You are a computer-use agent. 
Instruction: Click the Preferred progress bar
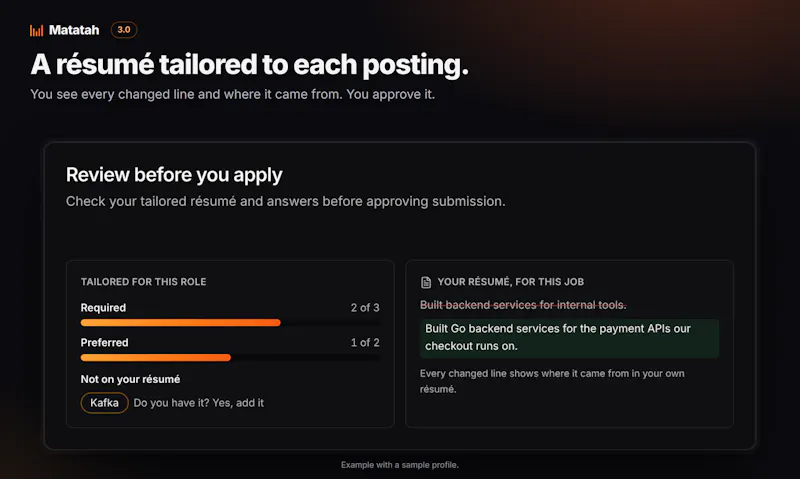[230, 358]
